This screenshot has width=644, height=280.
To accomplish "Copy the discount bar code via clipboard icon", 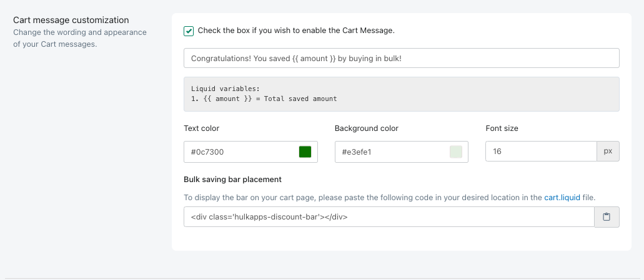I will click(x=607, y=217).
